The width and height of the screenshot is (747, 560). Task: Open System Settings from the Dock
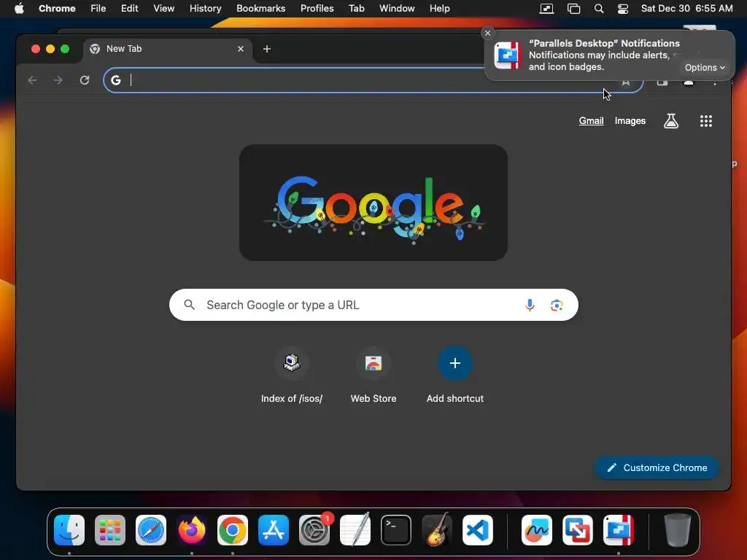point(314,530)
